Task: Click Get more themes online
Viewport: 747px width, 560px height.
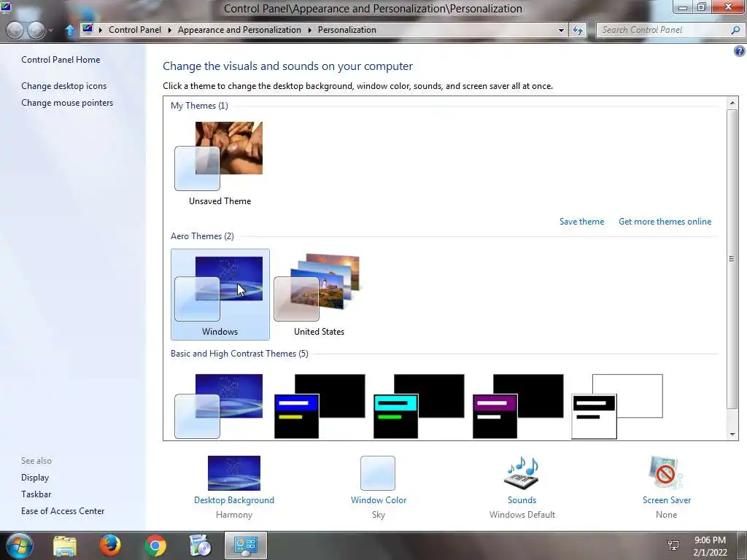Action: point(665,222)
